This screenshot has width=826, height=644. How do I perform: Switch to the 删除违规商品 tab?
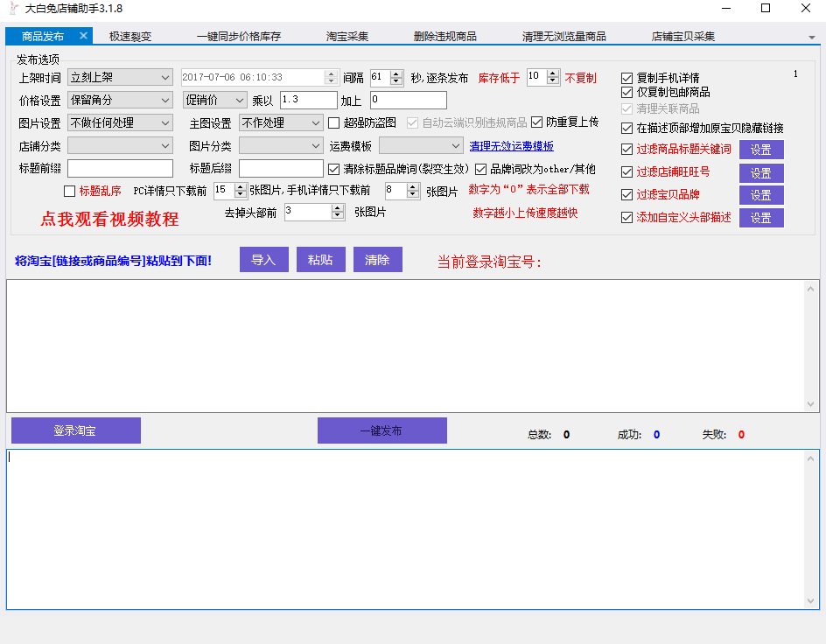pyautogui.click(x=444, y=36)
